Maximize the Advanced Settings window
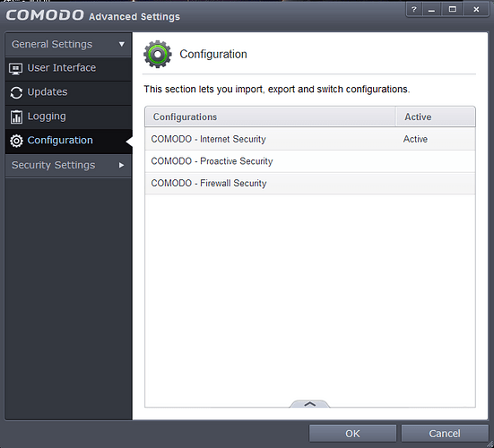 point(453,10)
